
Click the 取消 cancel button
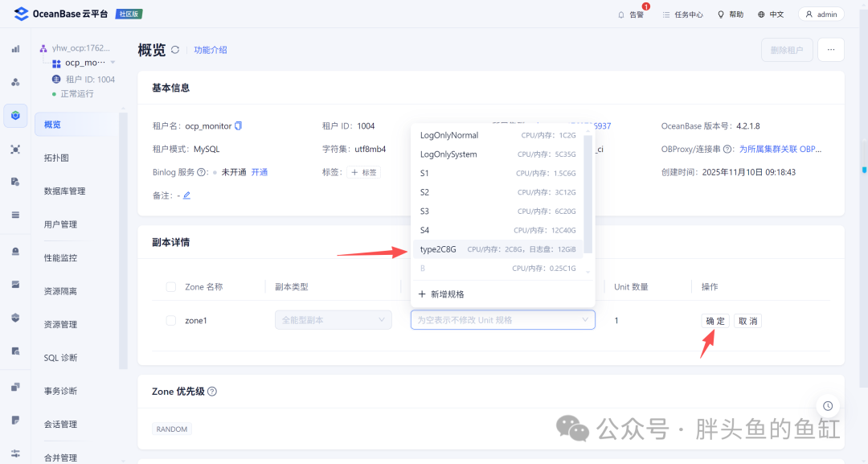(x=748, y=321)
